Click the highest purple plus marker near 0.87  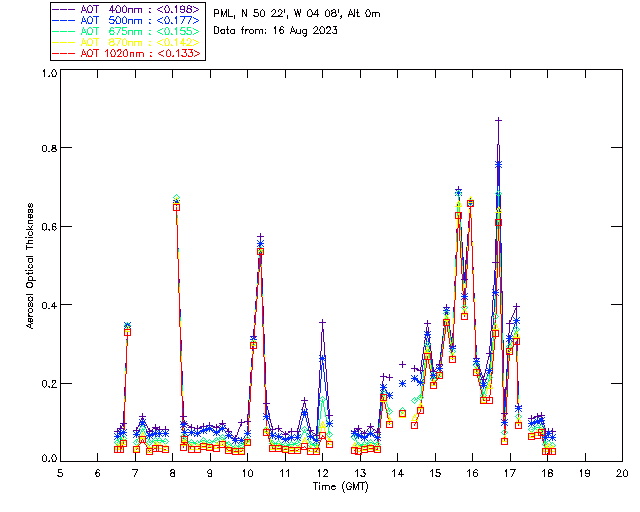498,120
